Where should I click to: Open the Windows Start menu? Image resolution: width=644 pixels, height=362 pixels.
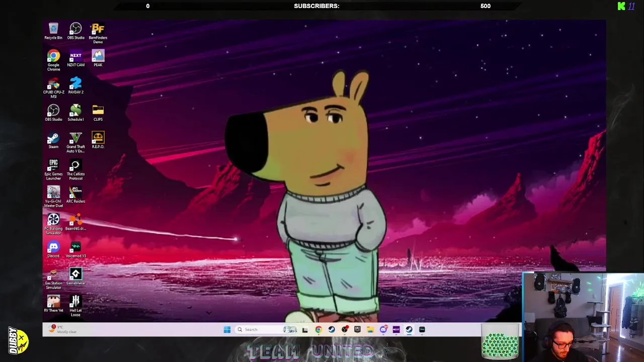click(227, 329)
